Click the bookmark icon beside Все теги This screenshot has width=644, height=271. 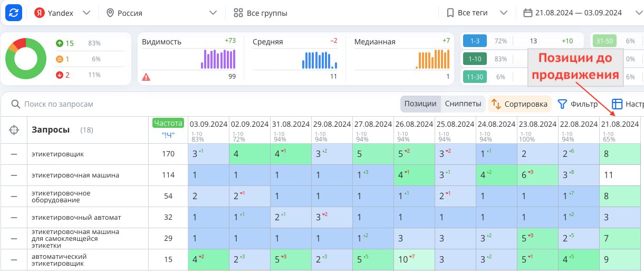[x=450, y=13]
